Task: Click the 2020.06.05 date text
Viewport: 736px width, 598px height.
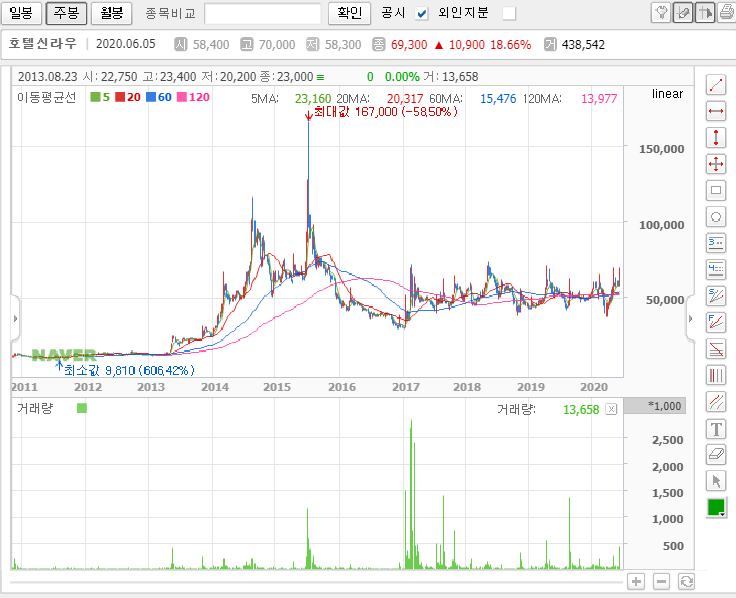Action: (125, 44)
